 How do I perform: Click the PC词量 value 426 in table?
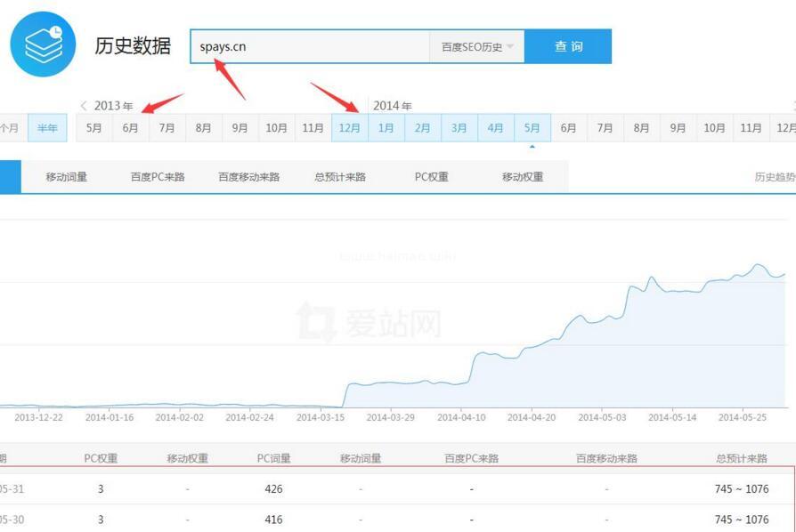coord(273,488)
